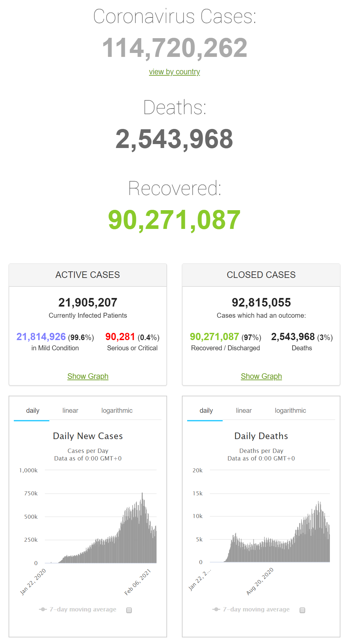Switch Daily New Cases chart to linear
This screenshot has height=644, width=347.
click(70, 410)
